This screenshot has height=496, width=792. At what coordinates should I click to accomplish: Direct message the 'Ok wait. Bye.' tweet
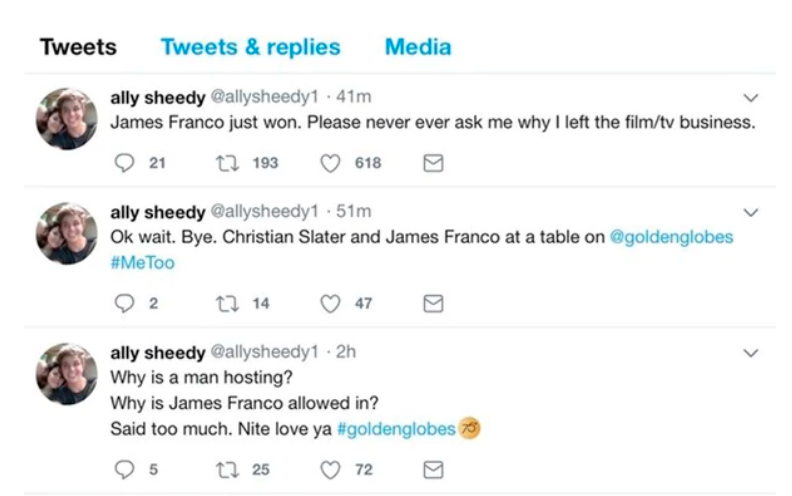pyautogui.click(x=433, y=304)
